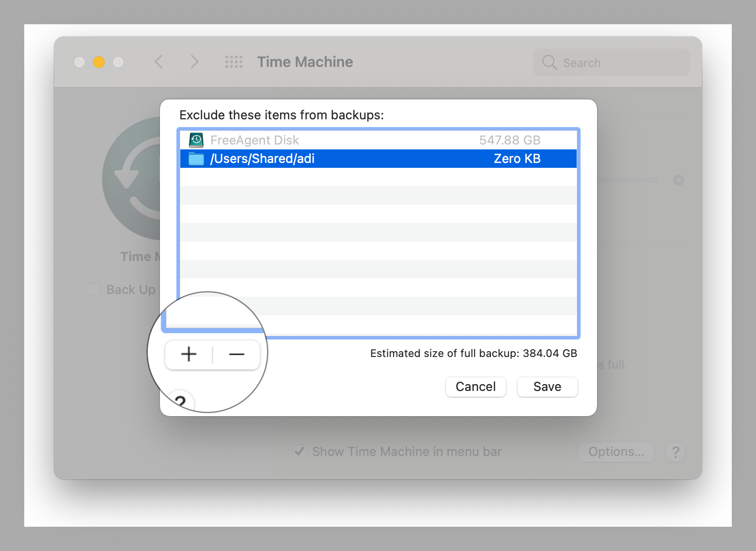Click the search magnifier icon

(549, 62)
